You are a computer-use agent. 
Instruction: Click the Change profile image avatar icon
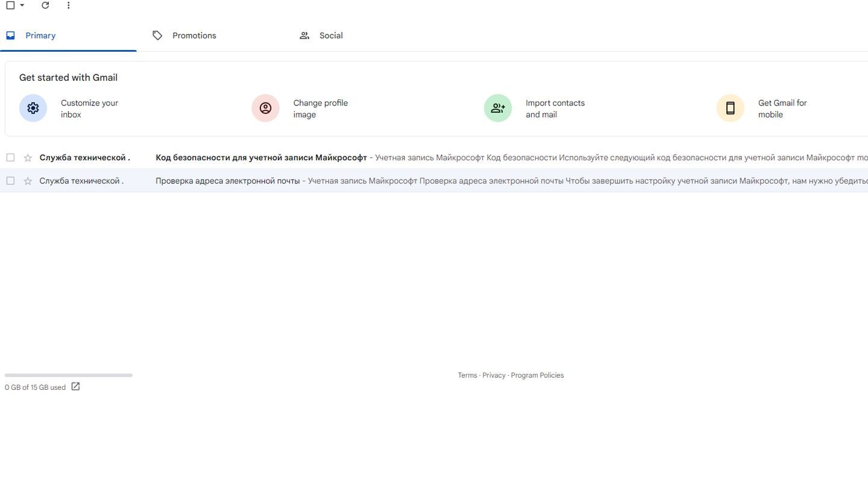[x=265, y=108]
